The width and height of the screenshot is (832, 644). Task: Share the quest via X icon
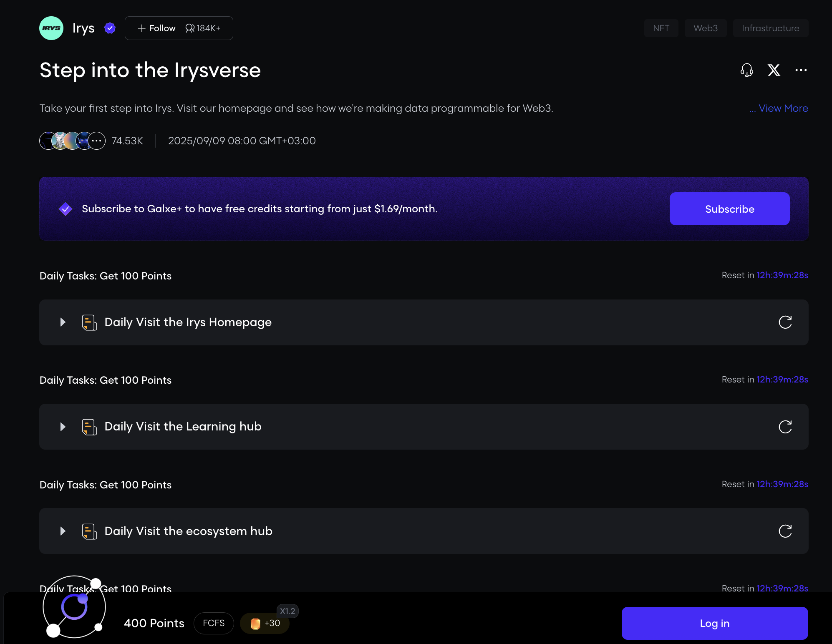tap(774, 70)
